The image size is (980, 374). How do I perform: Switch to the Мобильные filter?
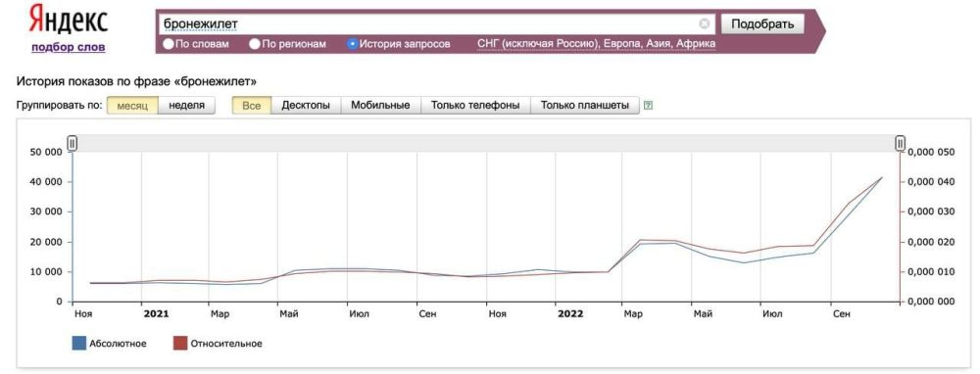pos(380,106)
